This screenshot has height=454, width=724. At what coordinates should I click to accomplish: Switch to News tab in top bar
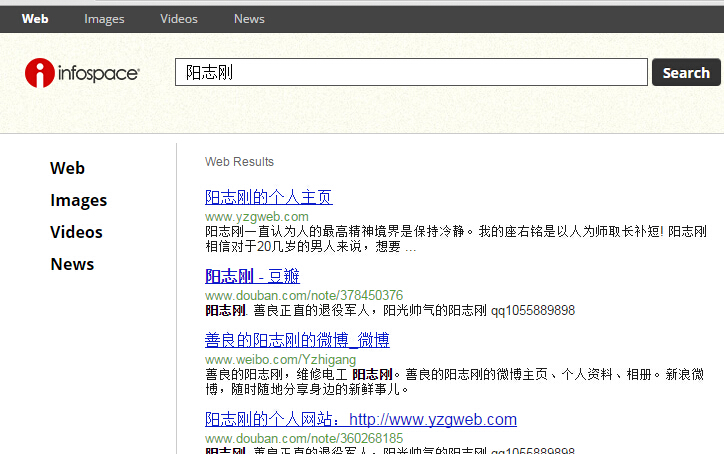tap(249, 19)
